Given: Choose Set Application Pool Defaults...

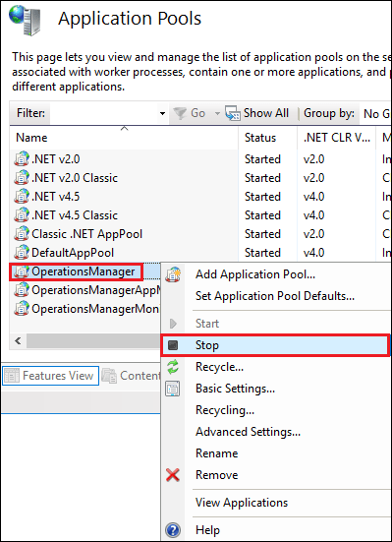Looking at the screenshot, I should [x=275, y=296].
